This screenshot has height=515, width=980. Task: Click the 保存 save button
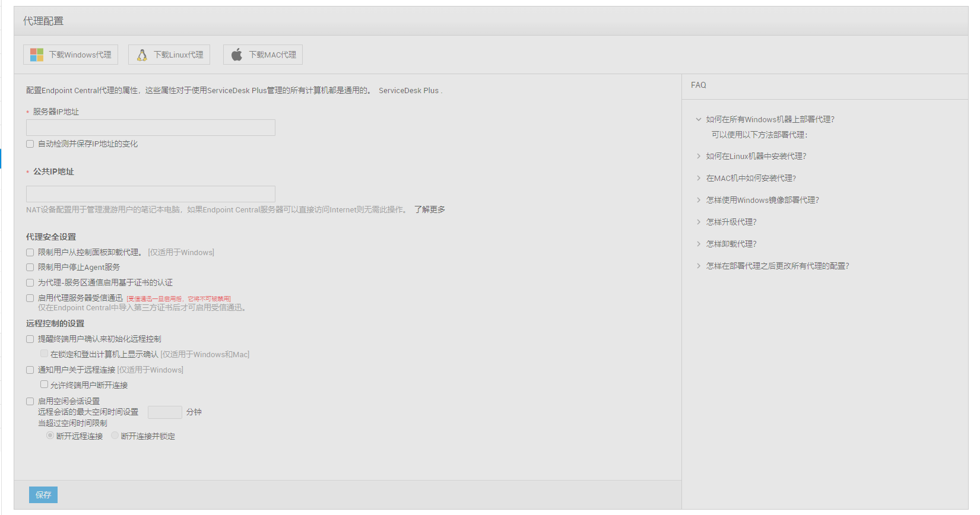pyautogui.click(x=43, y=495)
